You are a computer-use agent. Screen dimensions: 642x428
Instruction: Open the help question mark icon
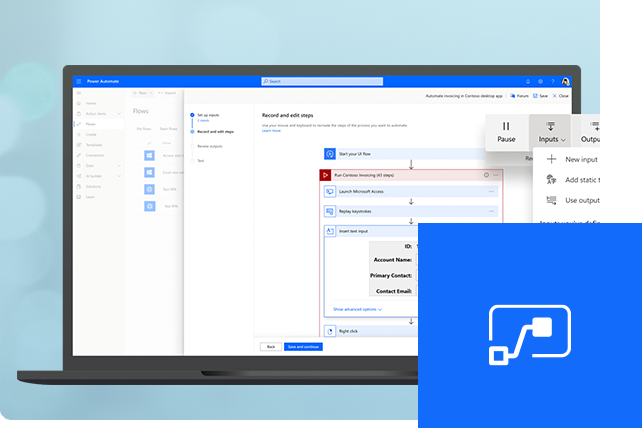553,81
